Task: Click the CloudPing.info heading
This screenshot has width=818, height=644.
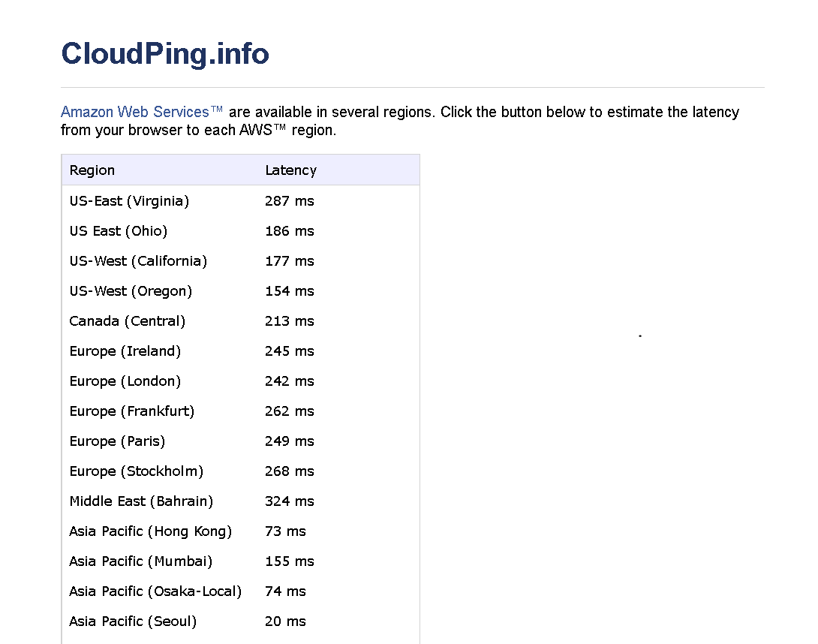Action: 165,54
